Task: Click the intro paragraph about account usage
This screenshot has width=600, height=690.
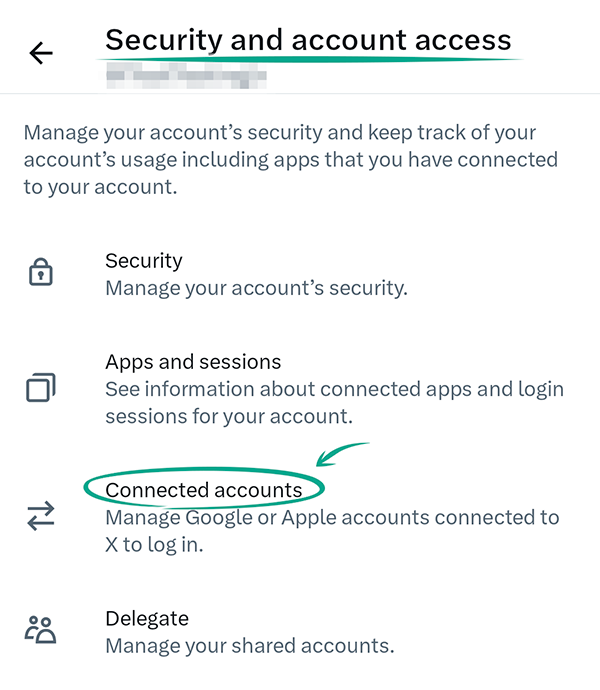Action: click(x=290, y=159)
